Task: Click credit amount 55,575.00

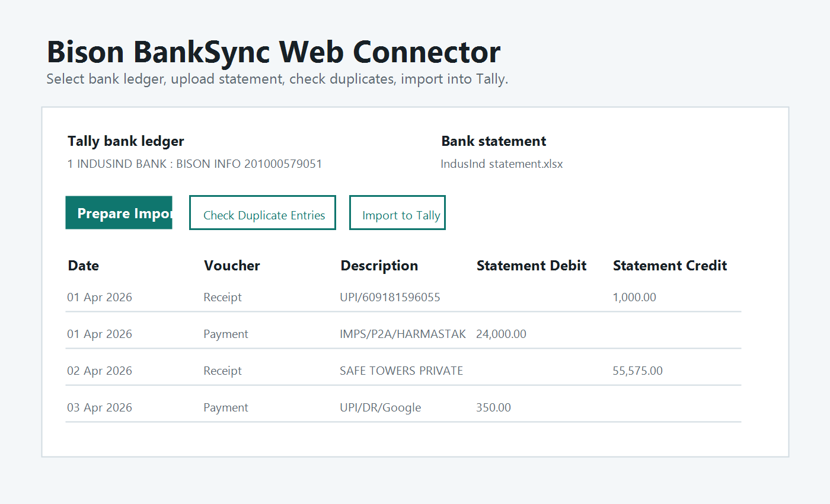Action: pyautogui.click(x=637, y=371)
